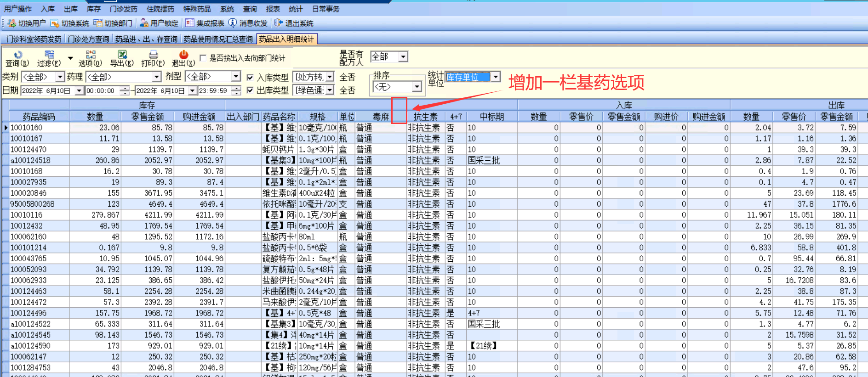
Task: Switch to 门诊处方查询 tab
Action: [x=88, y=39]
